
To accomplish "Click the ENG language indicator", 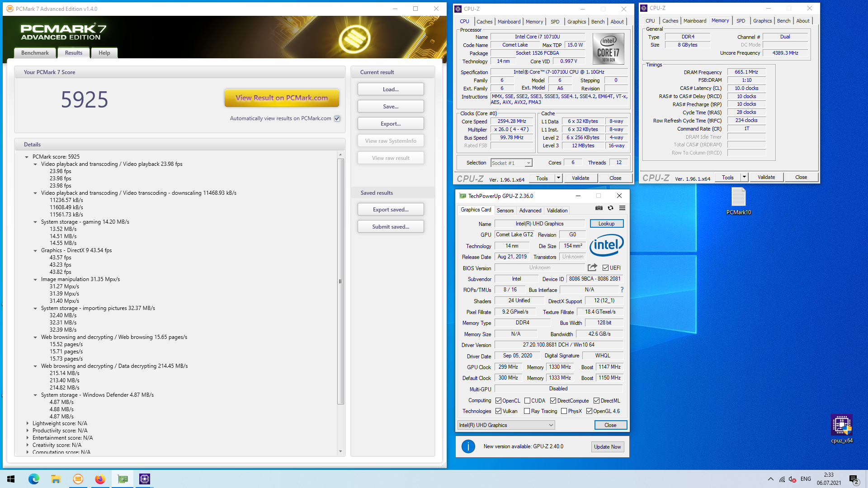I will 806,479.
